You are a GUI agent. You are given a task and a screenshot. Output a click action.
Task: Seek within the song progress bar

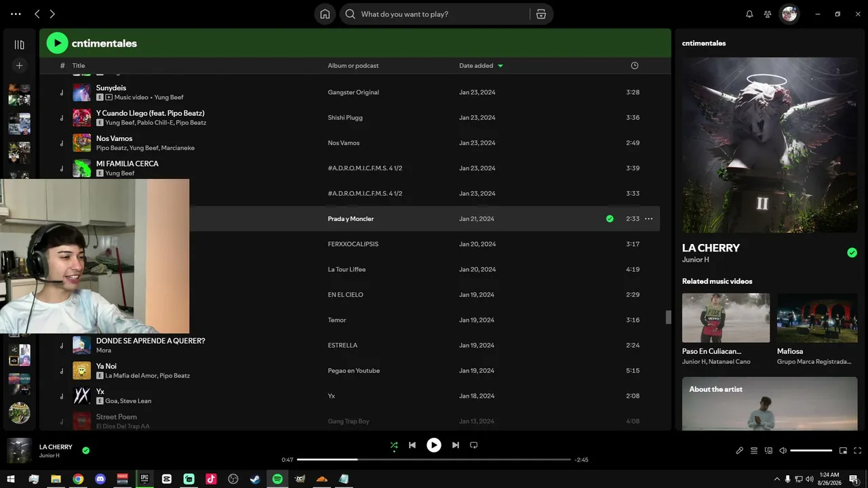[434, 460]
